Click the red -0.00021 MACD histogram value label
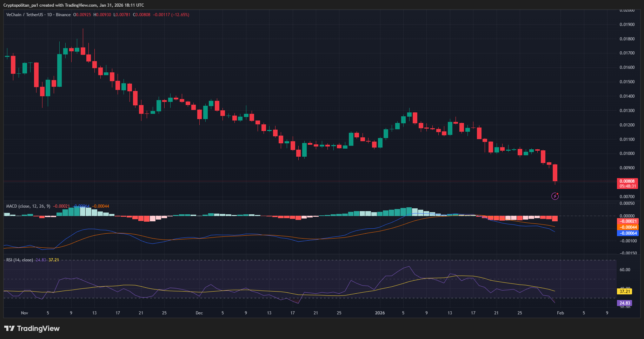Screen dimensions: 644x339 [x=628, y=221]
